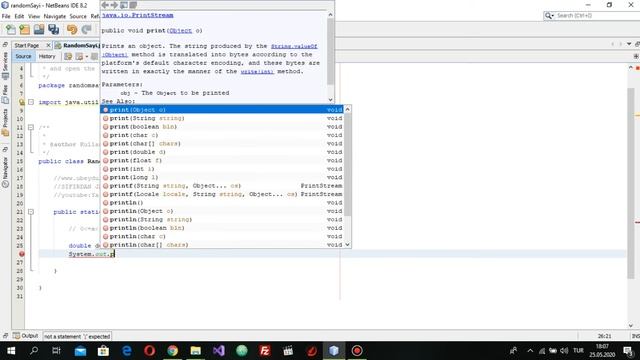Screen dimensions: 640x360
Task: Close the Start Page tab
Action: click(x=48, y=45)
